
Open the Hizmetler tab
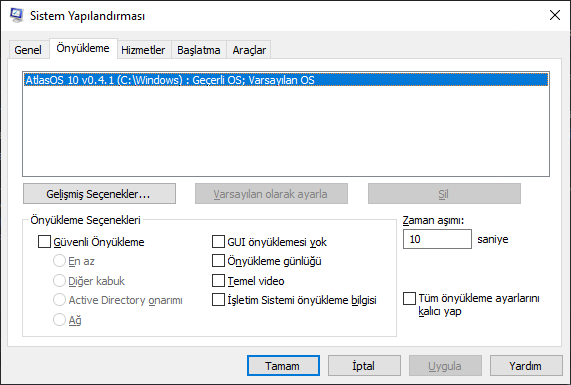coord(143,50)
